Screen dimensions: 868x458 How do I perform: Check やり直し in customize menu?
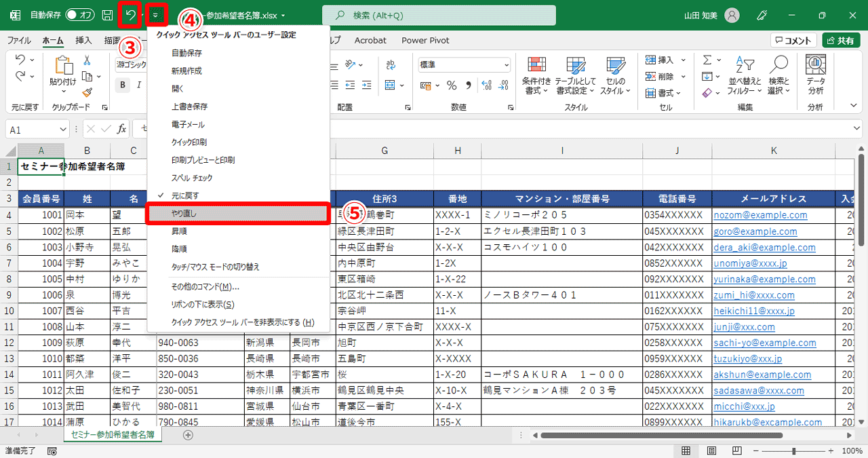point(238,213)
